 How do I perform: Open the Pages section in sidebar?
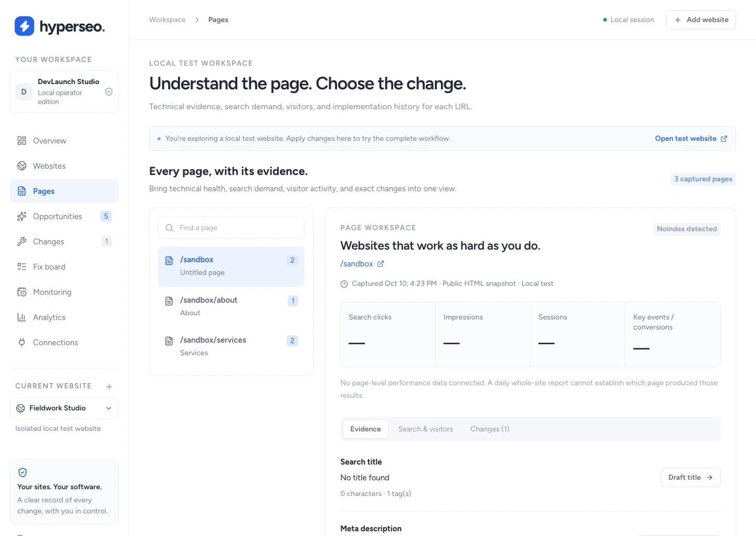[x=64, y=191]
